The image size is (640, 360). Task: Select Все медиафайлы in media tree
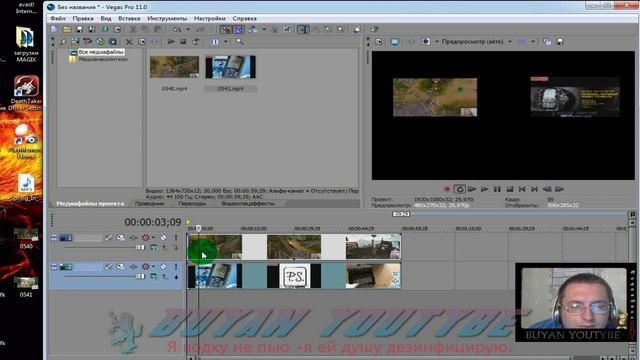(x=101, y=52)
